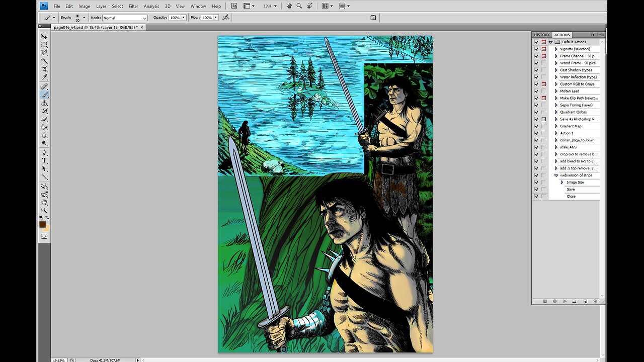Expand the Water Reflection (type) action
The image size is (644, 362).
556,77
